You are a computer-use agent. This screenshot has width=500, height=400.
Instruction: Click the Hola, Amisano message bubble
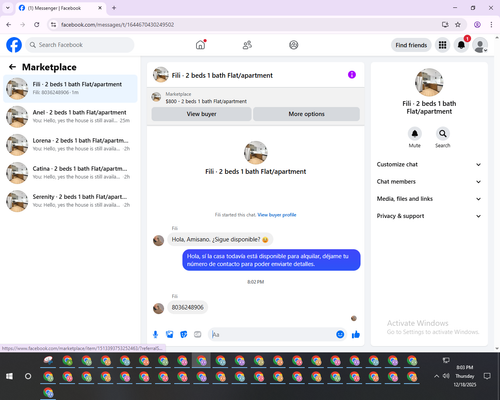[220, 239]
